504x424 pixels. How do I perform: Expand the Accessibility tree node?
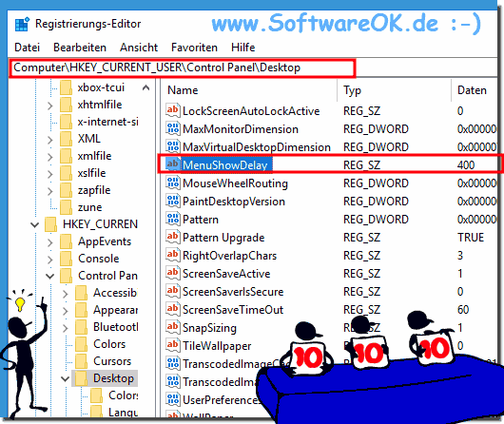click(x=66, y=294)
